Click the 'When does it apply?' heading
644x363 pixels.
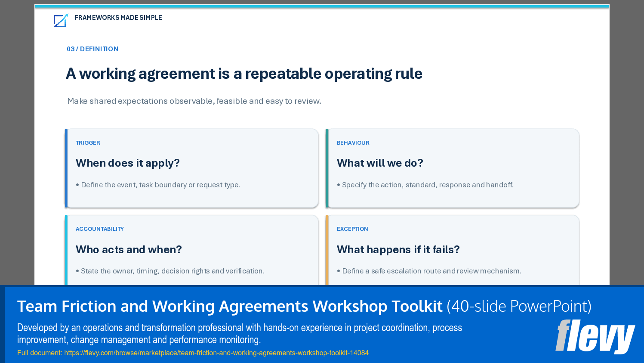(128, 163)
